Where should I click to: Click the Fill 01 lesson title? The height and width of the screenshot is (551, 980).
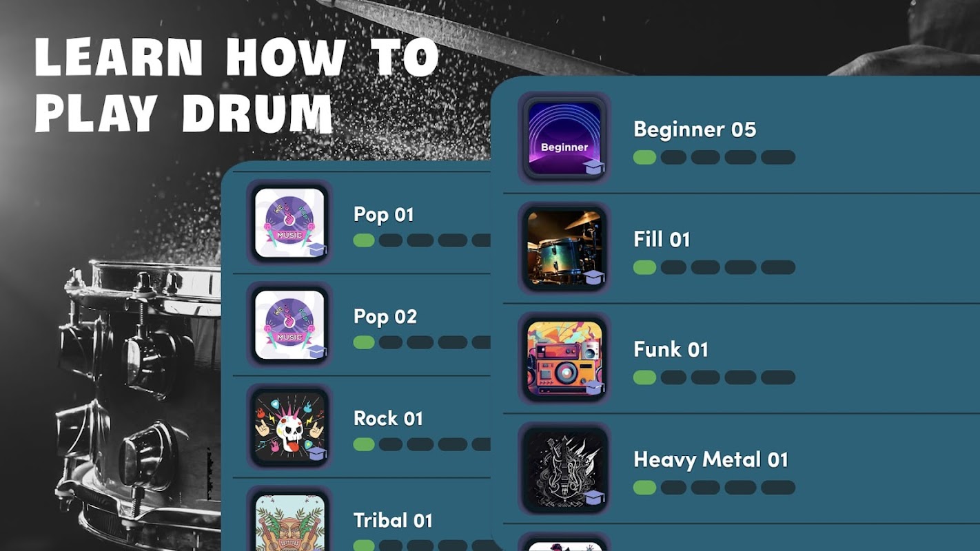click(x=662, y=240)
